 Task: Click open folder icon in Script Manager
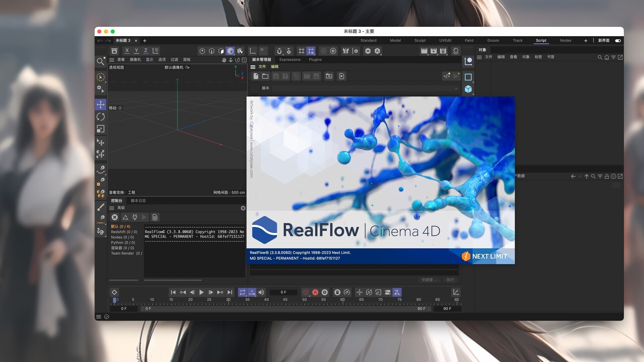pos(265,76)
